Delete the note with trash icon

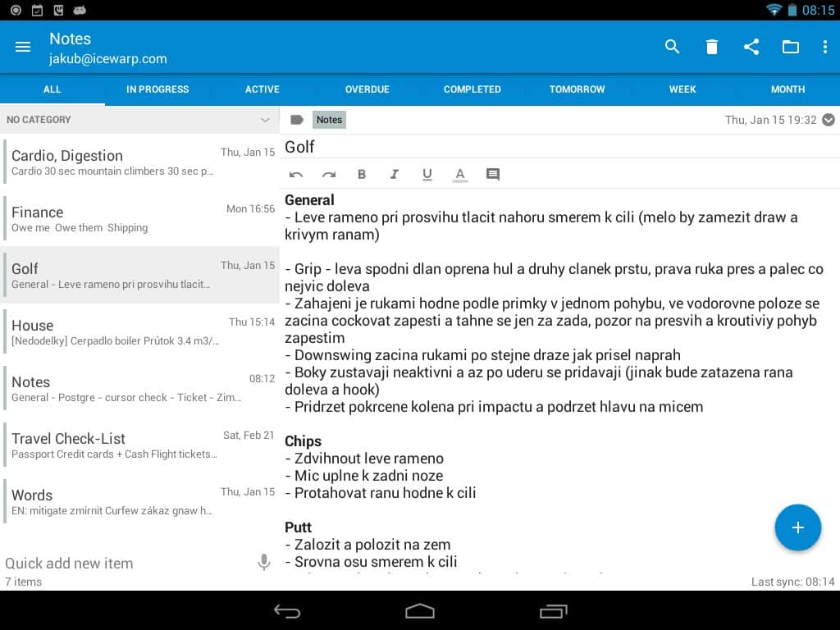pyautogui.click(x=712, y=48)
